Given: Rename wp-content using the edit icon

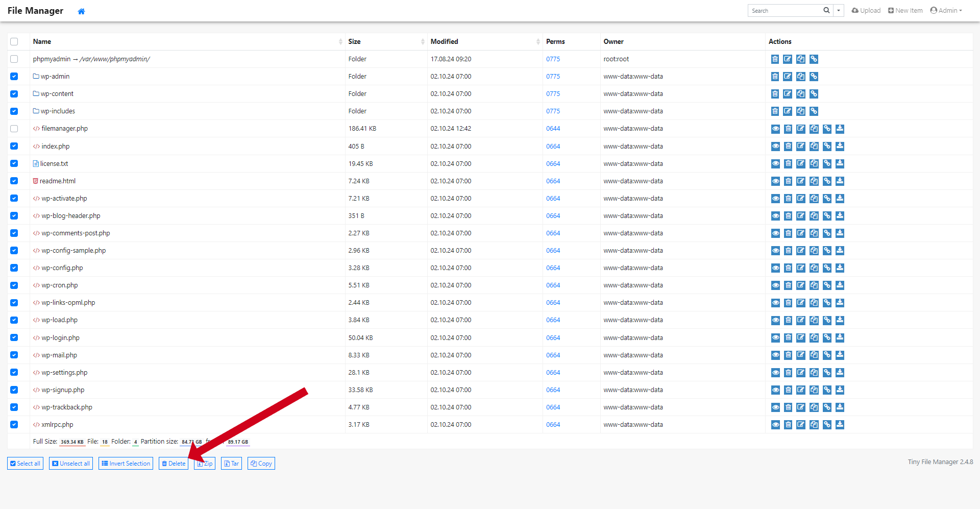Looking at the screenshot, I should point(788,94).
